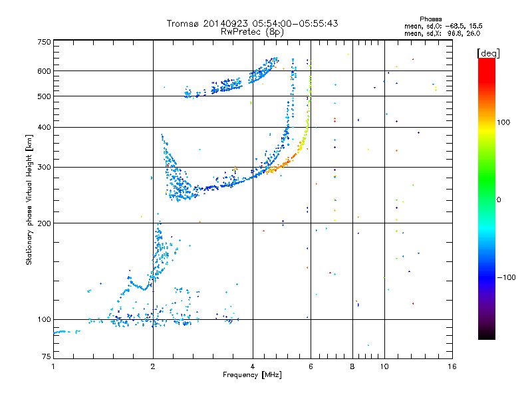Click the x-axis tick label '4'
The height and width of the screenshot is (399, 532).
click(x=253, y=366)
